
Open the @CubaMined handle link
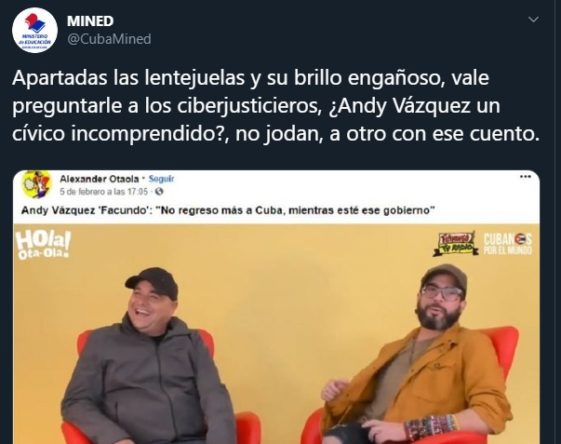tap(109, 39)
